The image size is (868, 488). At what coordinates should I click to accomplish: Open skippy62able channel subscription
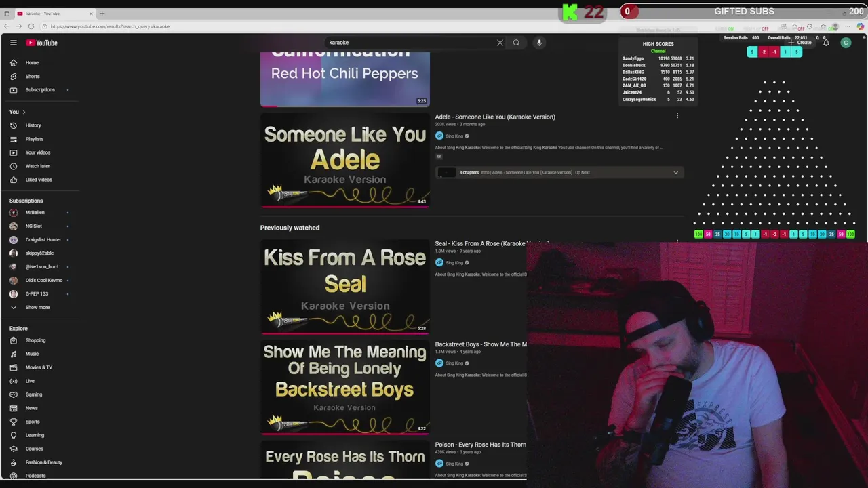tap(41, 253)
